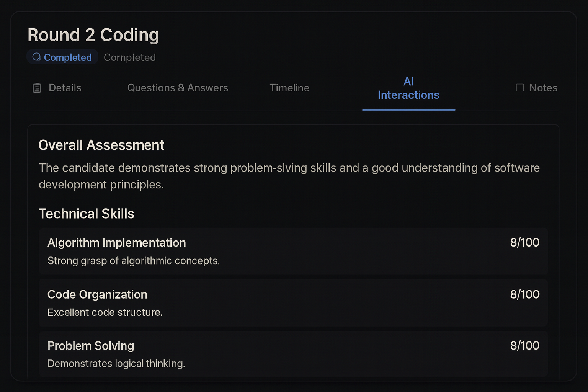Open the Notes tab
Image resolution: width=588 pixels, height=392 pixels.
(543, 88)
